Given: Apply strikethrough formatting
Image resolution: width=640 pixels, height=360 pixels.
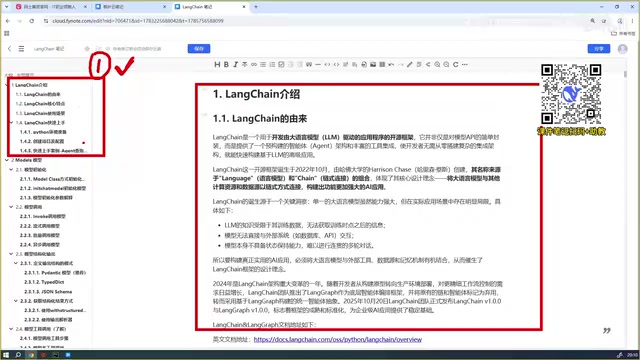Looking at the screenshot, I should click(x=244, y=64).
